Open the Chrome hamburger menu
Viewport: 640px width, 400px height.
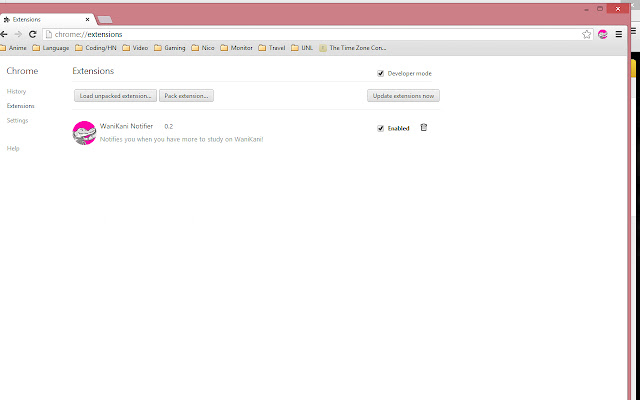pos(619,34)
